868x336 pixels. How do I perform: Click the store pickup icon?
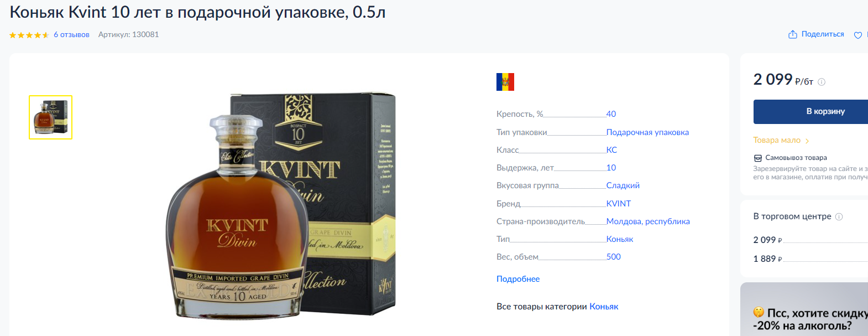pos(758,158)
